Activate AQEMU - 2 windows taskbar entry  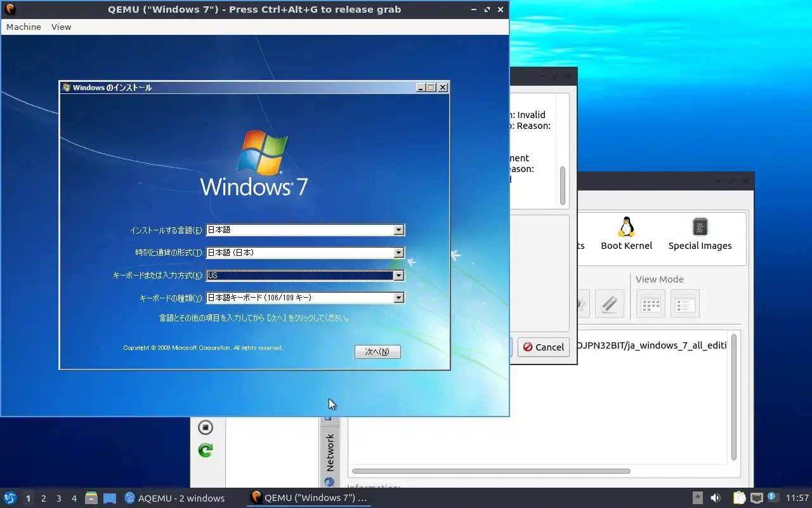175,498
